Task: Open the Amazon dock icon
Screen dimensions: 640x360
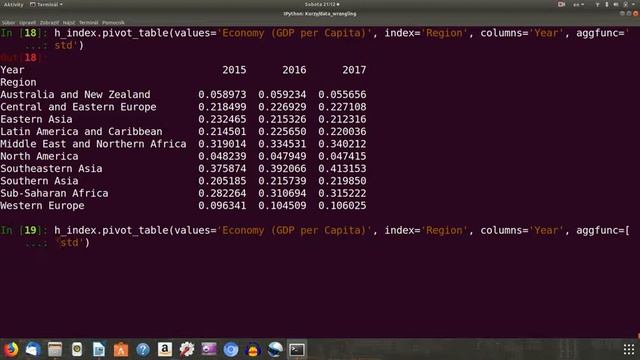Action: tap(165, 349)
